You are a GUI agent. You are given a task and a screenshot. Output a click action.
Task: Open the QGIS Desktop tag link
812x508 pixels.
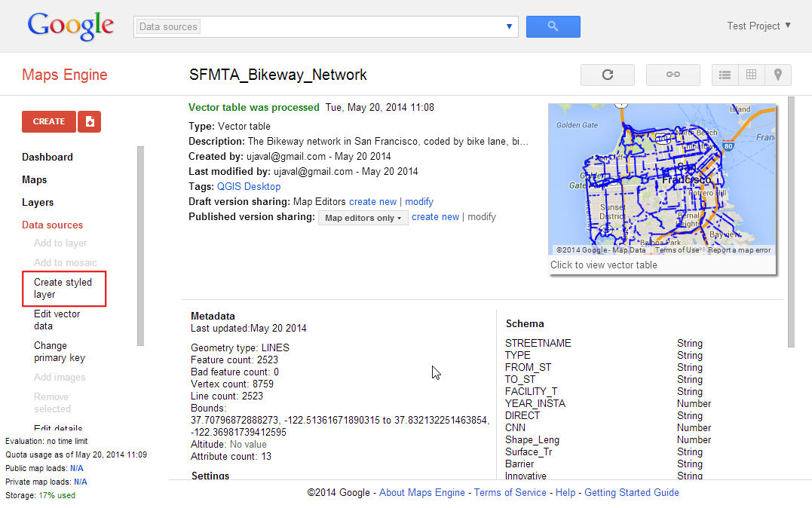pyautogui.click(x=249, y=186)
